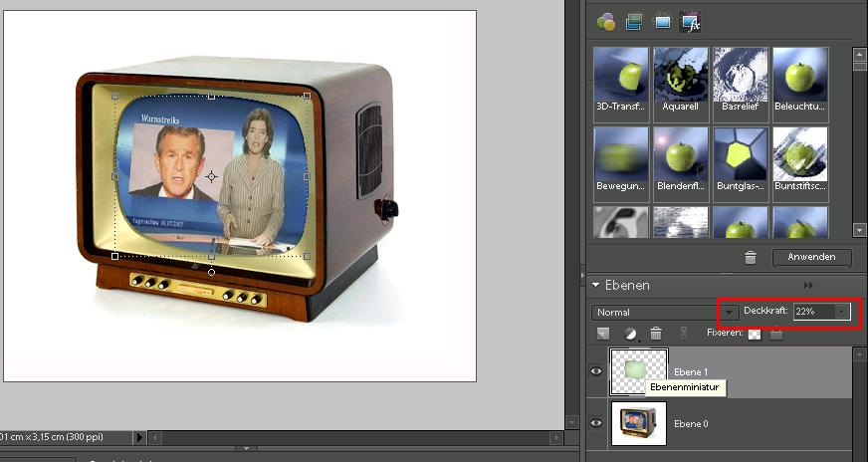Open the Filters category with colored circles
This screenshot has width=868, height=462.
click(606, 22)
